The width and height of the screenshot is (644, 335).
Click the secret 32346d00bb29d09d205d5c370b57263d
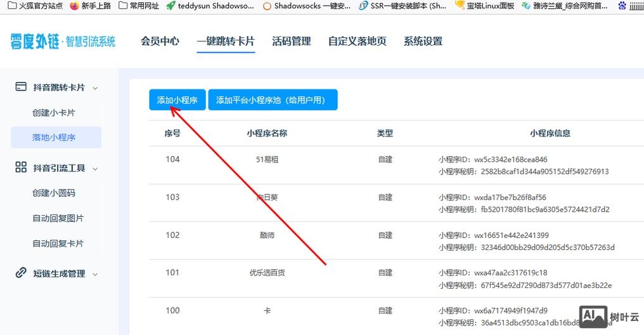click(x=548, y=247)
